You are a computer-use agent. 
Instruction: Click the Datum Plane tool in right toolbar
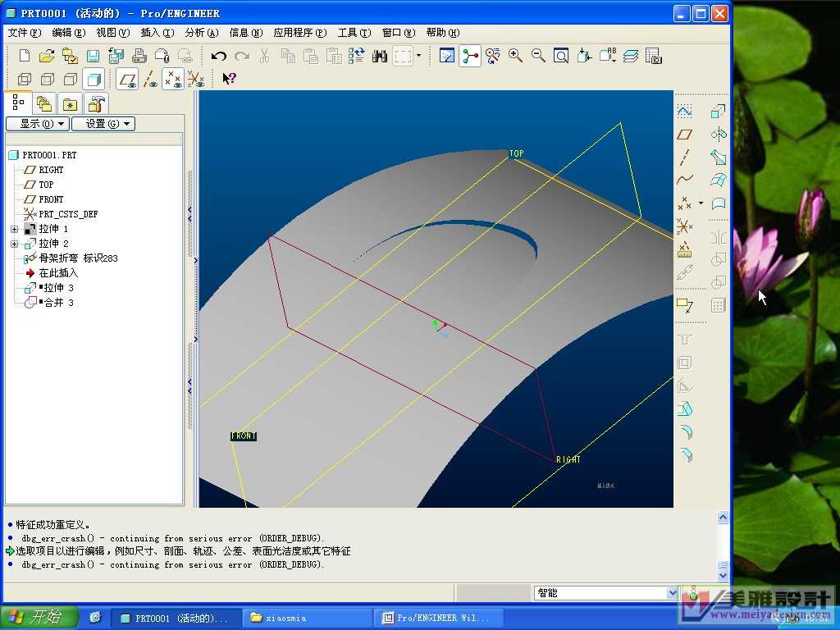coord(684,134)
